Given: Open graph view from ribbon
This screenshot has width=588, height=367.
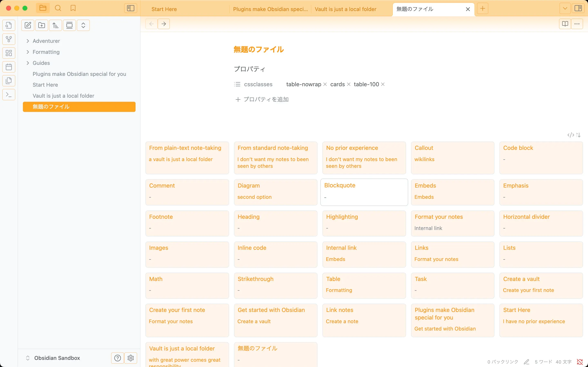Looking at the screenshot, I should tap(9, 39).
